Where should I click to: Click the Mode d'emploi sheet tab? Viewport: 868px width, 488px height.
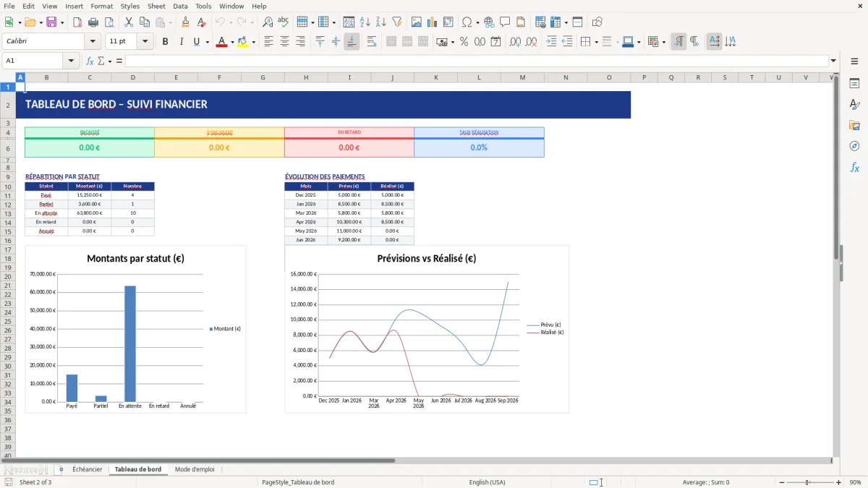195,469
